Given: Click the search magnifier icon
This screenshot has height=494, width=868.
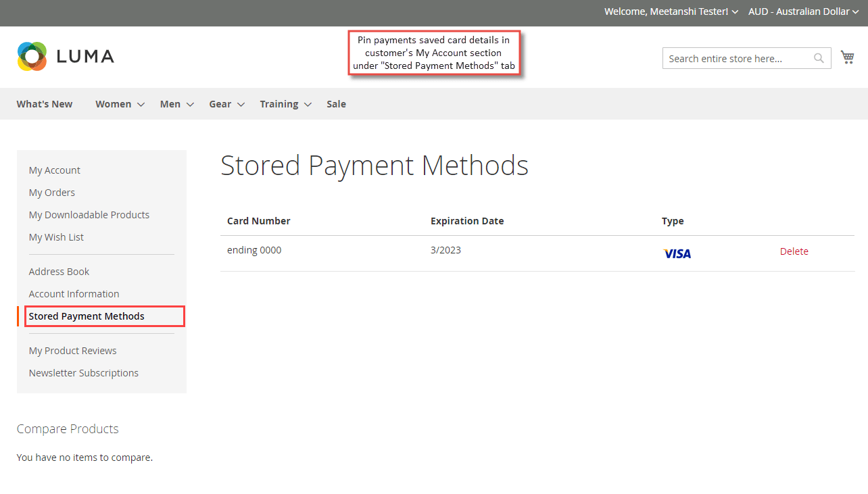Looking at the screenshot, I should coord(819,58).
